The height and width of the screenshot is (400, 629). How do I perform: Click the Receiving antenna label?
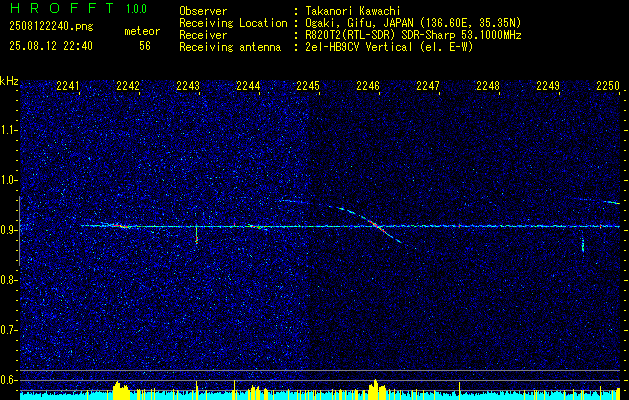pyautogui.click(x=230, y=47)
